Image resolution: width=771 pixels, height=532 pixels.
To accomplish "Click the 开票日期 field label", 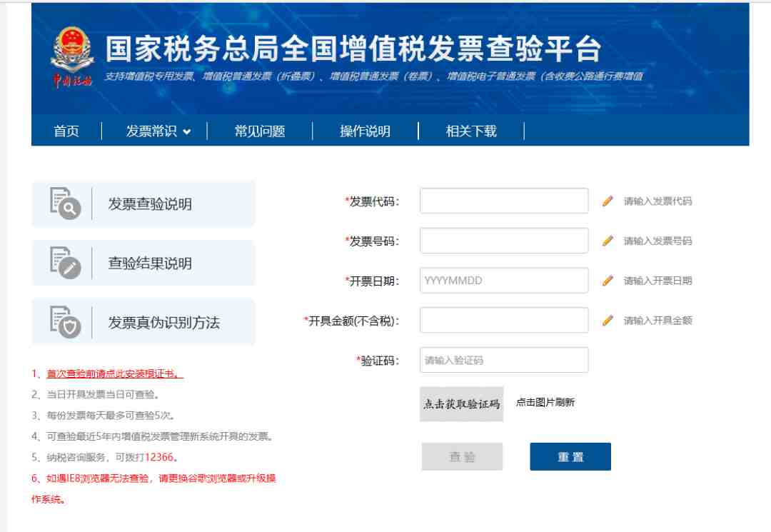I will (372, 281).
